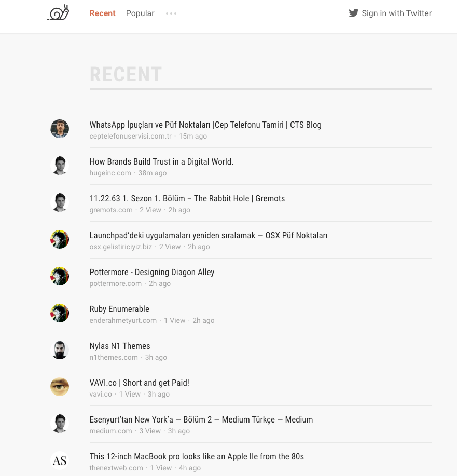Viewport: 457px width, 476px height.
Task: Click bearded avatar next to Nylas N1 Themes
Action: 60,350
